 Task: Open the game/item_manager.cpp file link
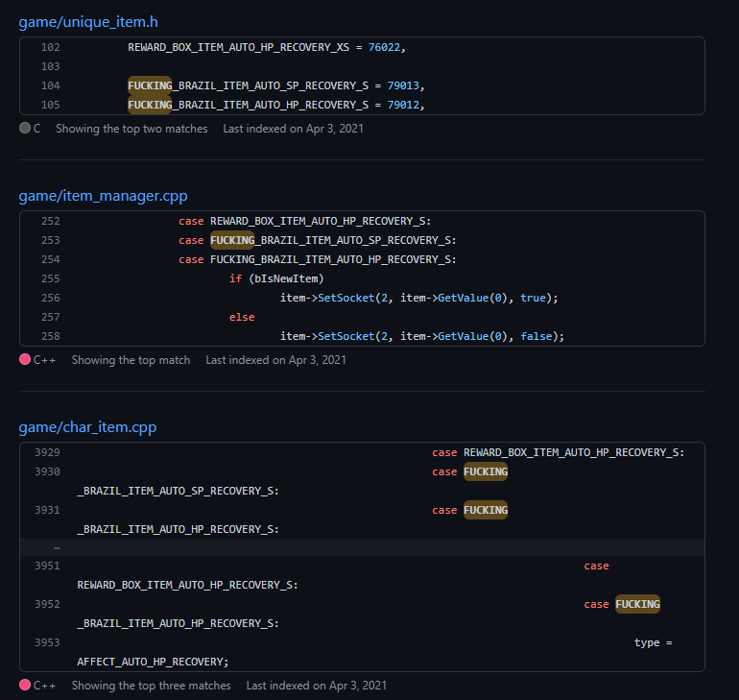[104, 196]
